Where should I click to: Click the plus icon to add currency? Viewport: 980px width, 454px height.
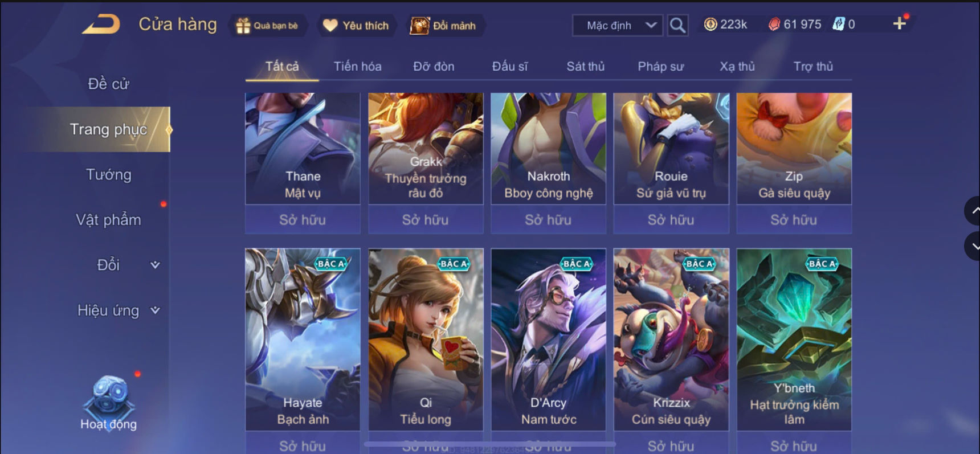pos(899,24)
